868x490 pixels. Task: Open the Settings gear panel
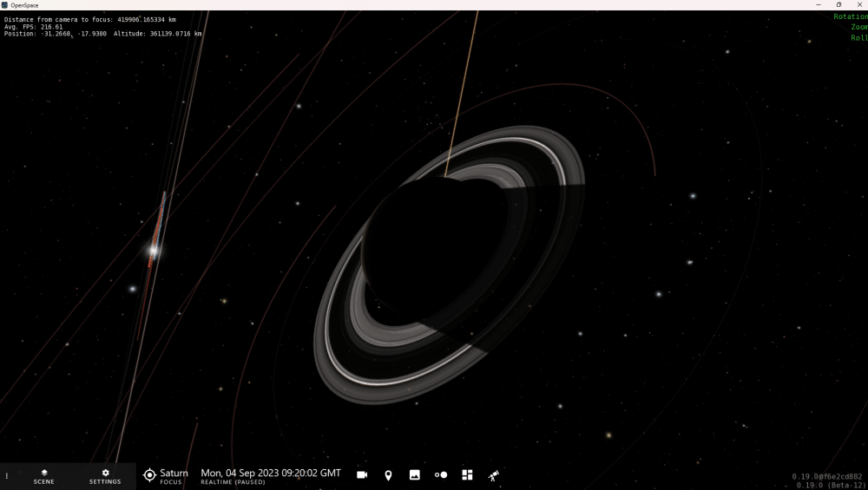pyautogui.click(x=105, y=477)
